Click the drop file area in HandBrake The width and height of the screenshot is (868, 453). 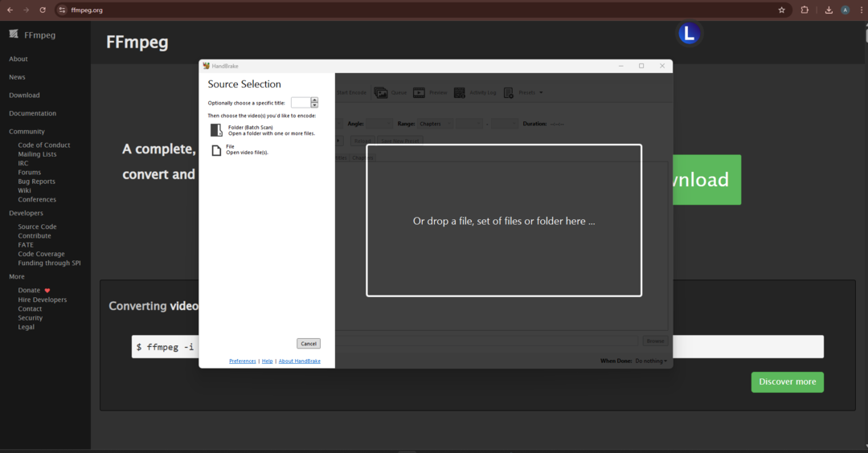pos(504,221)
